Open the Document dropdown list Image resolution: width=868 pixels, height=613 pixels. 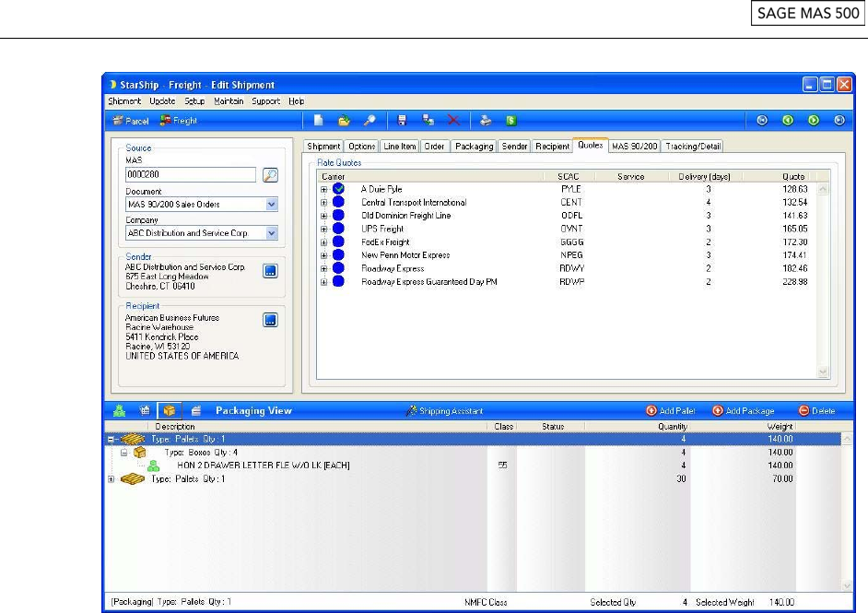271,205
